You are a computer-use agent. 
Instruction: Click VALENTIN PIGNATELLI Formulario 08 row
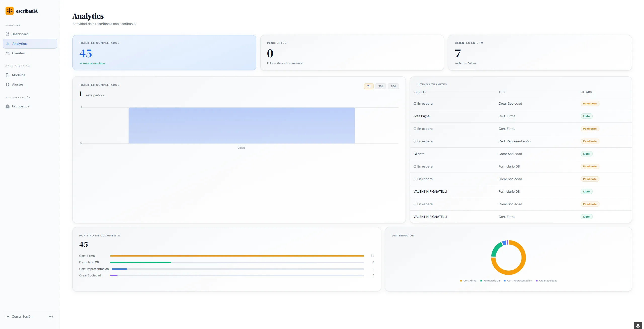[521, 192]
